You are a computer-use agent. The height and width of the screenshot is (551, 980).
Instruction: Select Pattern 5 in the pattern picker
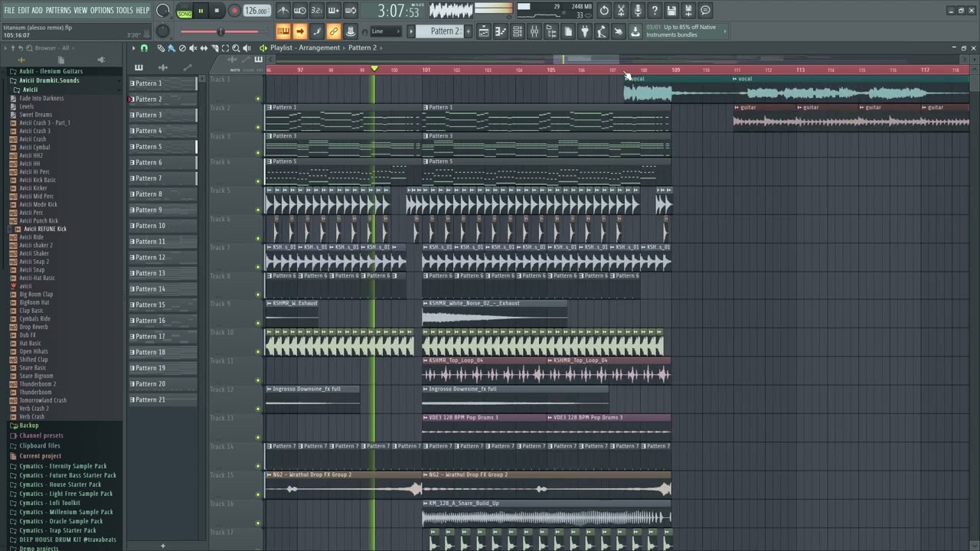tap(162, 147)
